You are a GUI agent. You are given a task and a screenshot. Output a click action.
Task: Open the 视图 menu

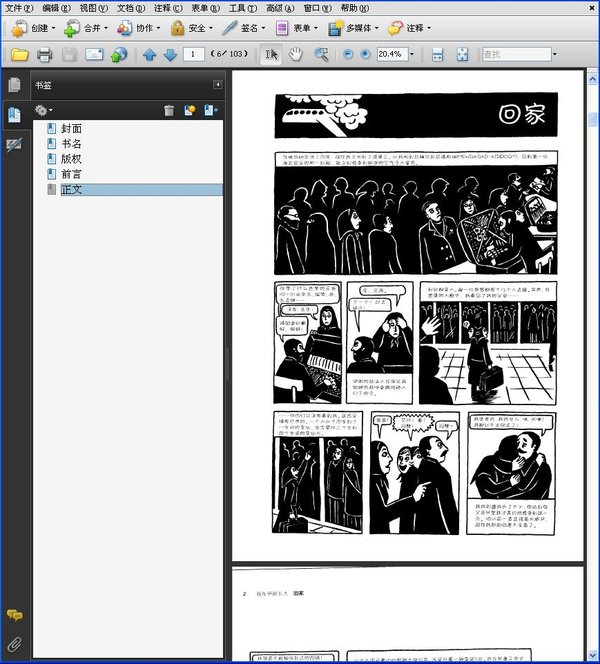click(94, 8)
